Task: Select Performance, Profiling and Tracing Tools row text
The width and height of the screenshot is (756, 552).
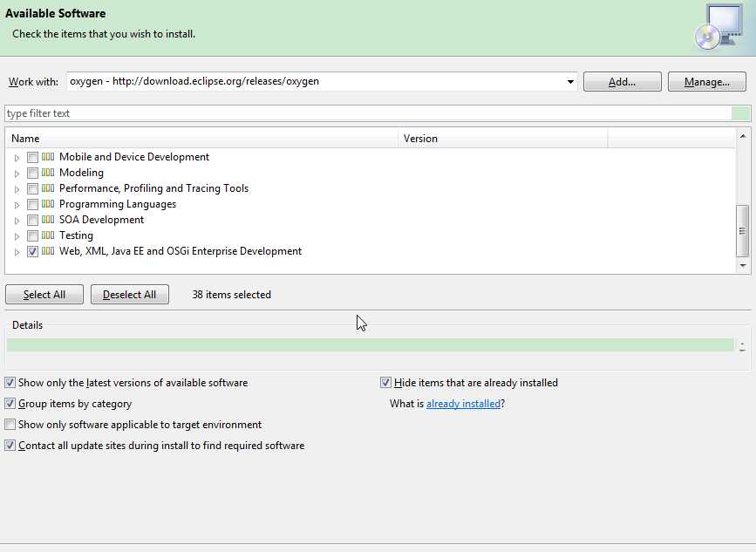Action: tap(153, 188)
